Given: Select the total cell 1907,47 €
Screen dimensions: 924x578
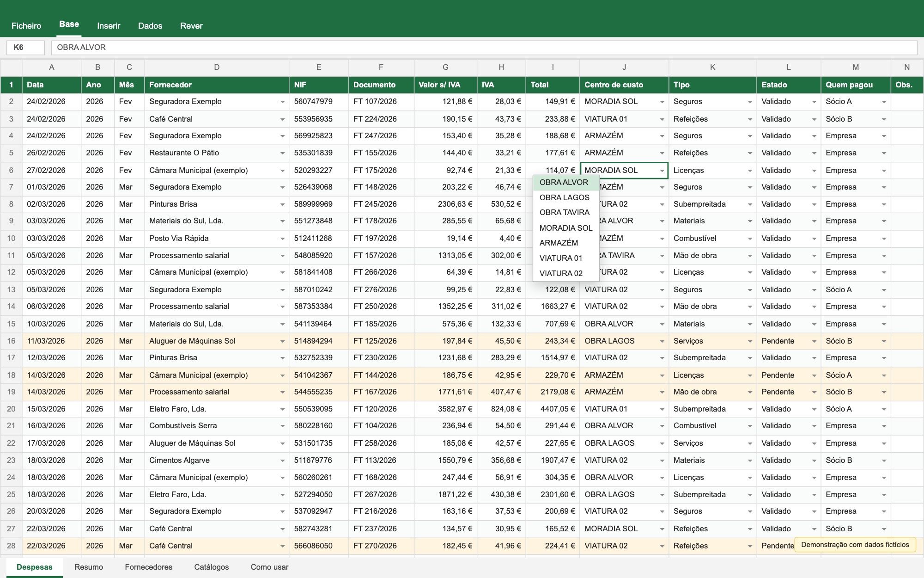Looking at the screenshot, I should (553, 461).
